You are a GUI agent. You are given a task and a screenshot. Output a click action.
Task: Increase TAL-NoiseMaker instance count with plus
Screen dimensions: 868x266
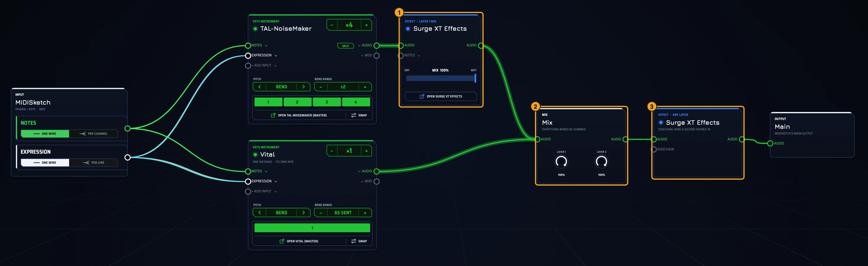pyautogui.click(x=367, y=25)
